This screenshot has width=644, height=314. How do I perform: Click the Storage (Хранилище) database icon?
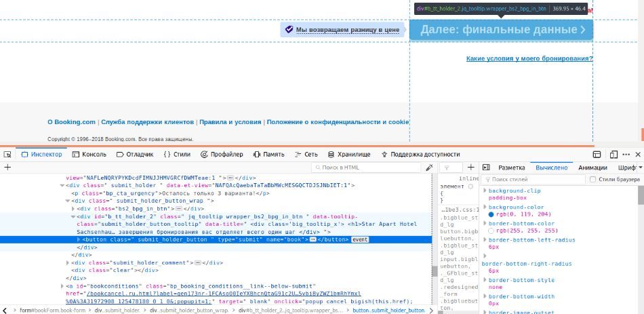pyautogui.click(x=331, y=155)
